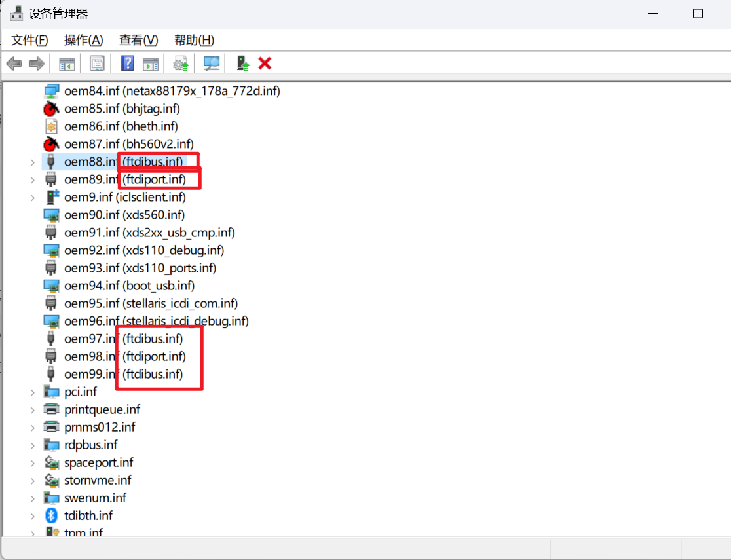
Task: Expand the swenum.inf node
Action: [x=33, y=498]
